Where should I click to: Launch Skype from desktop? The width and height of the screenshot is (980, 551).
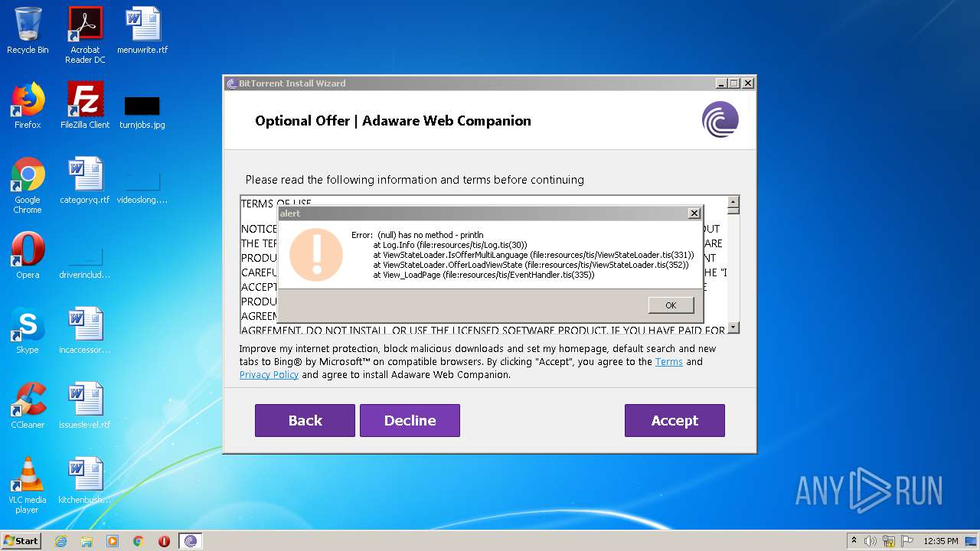point(28,331)
